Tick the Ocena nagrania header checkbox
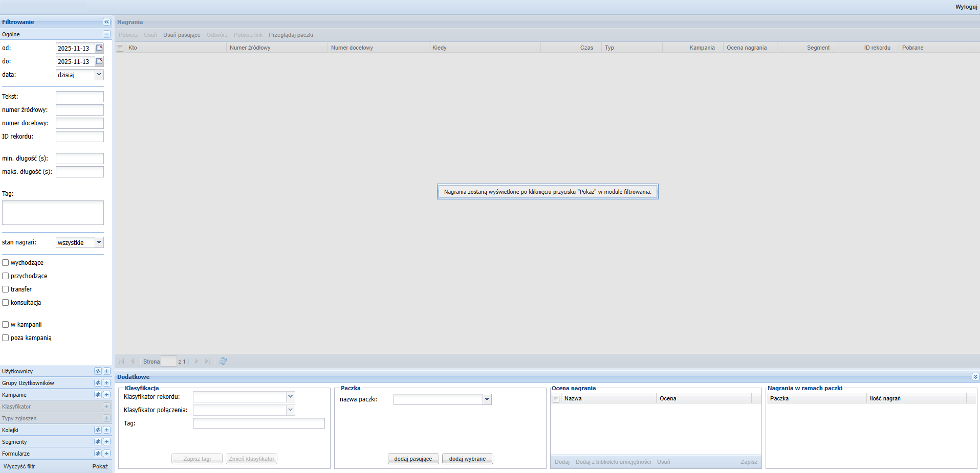980x473 pixels. (x=556, y=399)
